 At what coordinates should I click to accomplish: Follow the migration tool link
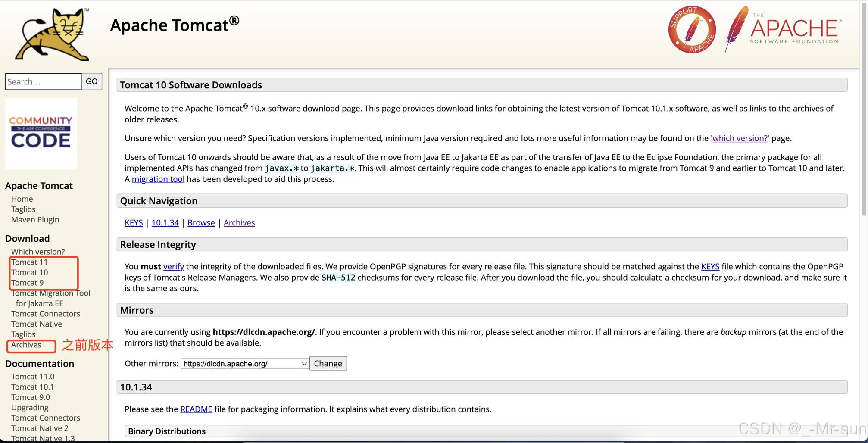(158, 179)
